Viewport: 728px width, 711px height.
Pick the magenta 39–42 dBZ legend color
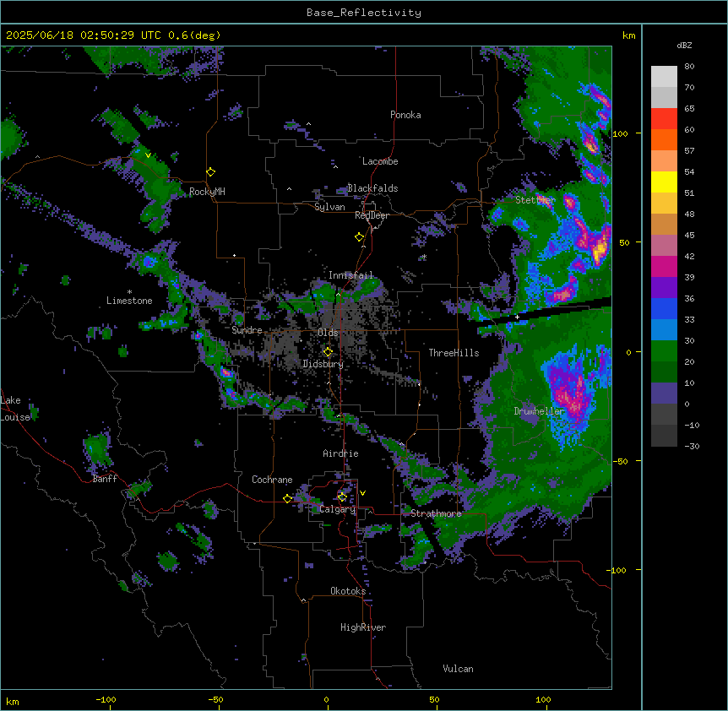664,266
